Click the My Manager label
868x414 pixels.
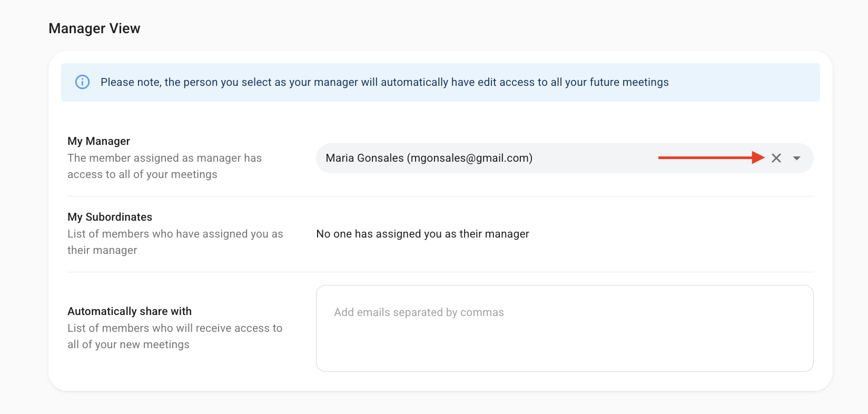tap(98, 141)
